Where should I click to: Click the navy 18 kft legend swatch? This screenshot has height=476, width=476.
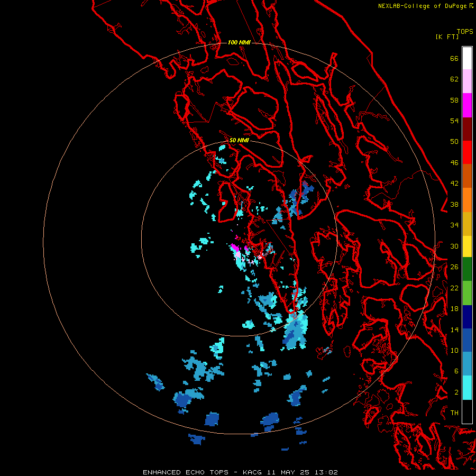point(467,317)
